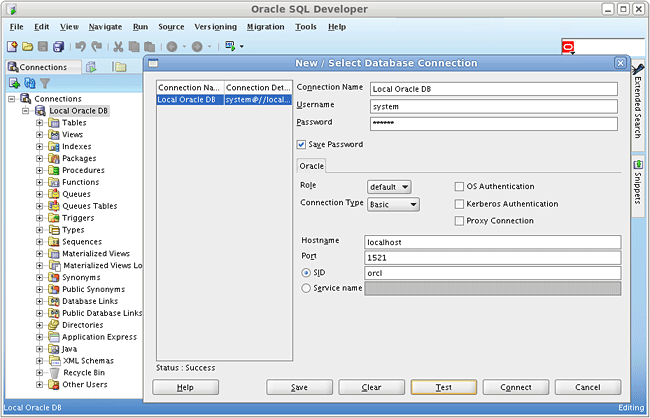Click the Port input field
650x418 pixels.
tap(492, 258)
